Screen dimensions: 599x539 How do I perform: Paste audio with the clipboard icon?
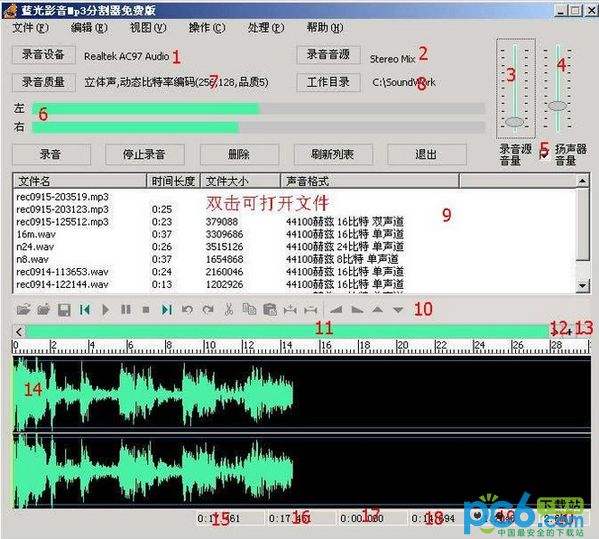click(x=270, y=309)
